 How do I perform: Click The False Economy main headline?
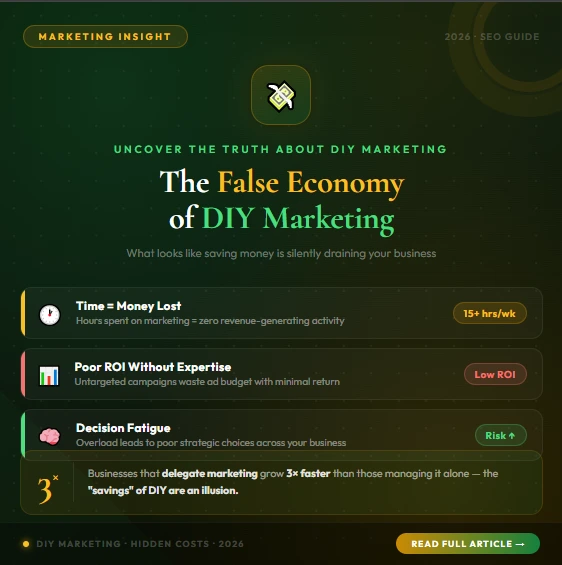coord(282,200)
